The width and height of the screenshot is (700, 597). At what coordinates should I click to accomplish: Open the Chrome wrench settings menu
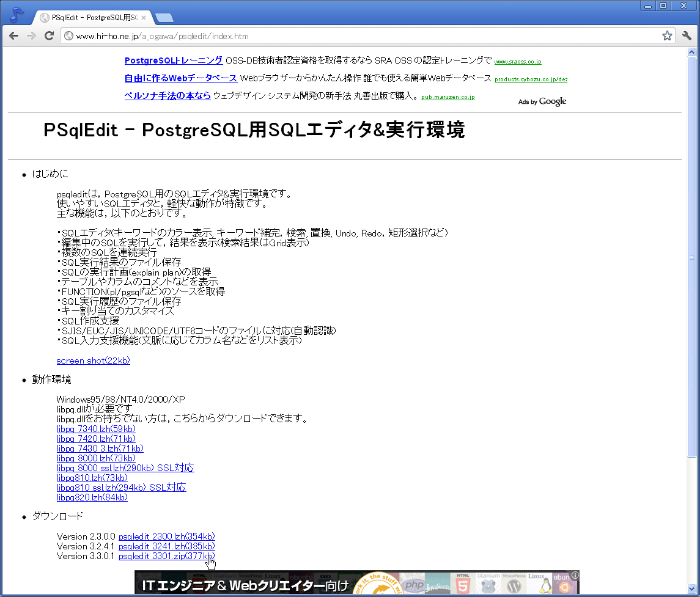coord(686,35)
